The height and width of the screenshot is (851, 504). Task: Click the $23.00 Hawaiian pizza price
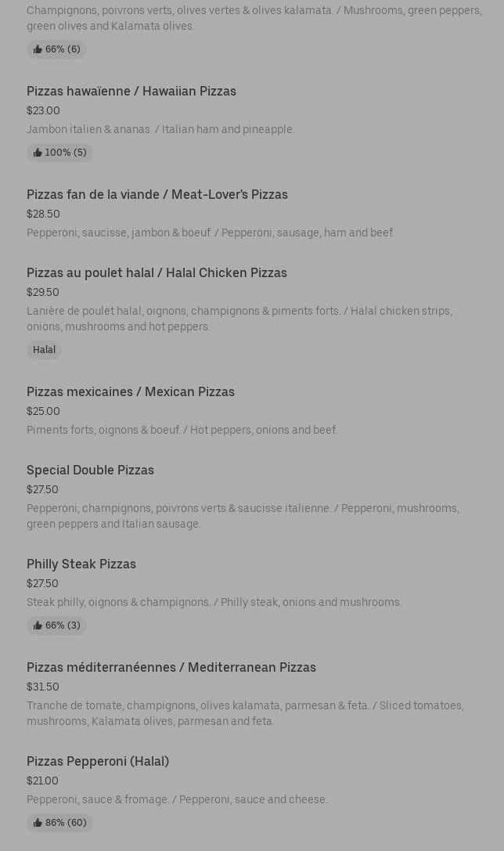43,110
